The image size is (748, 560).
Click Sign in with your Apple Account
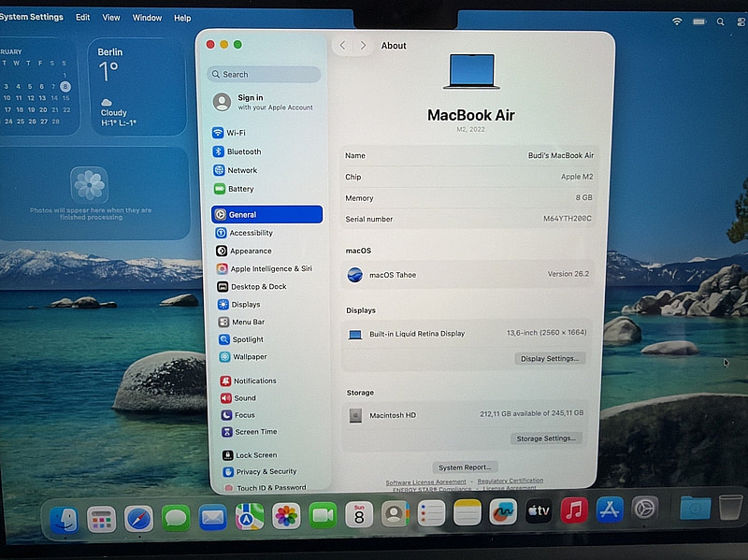(264, 102)
